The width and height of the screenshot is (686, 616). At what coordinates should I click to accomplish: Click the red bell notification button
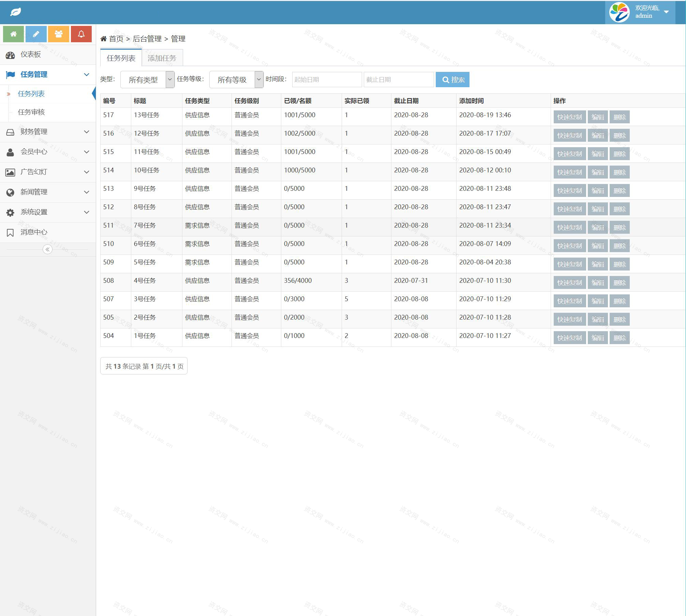click(81, 34)
